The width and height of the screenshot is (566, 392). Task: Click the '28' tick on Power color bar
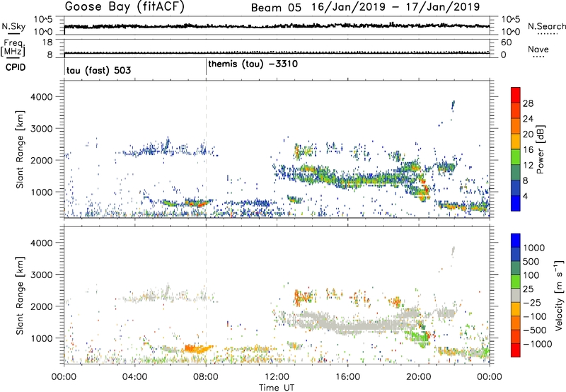(x=528, y=103)
